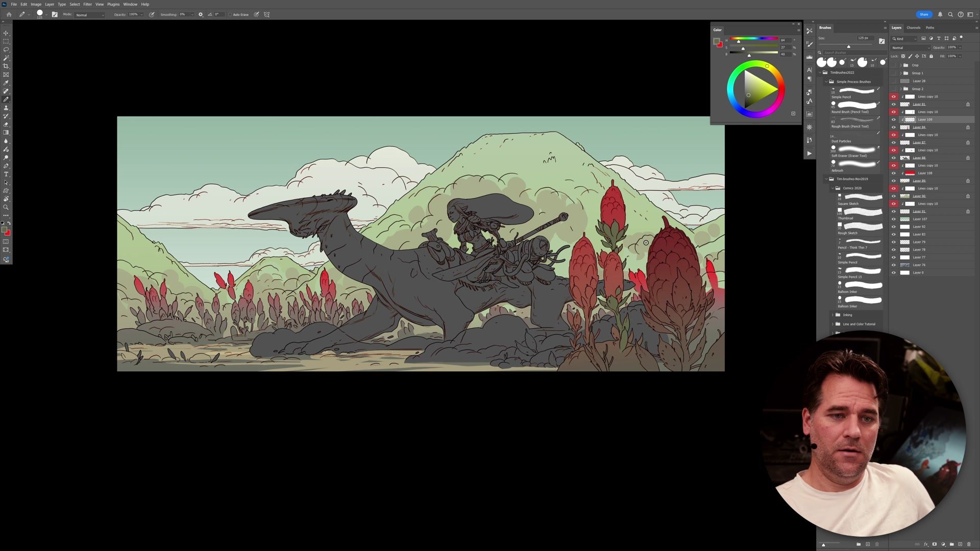Open the Filter menu
This screenshot has width=980, height=551.
point(87,4)
